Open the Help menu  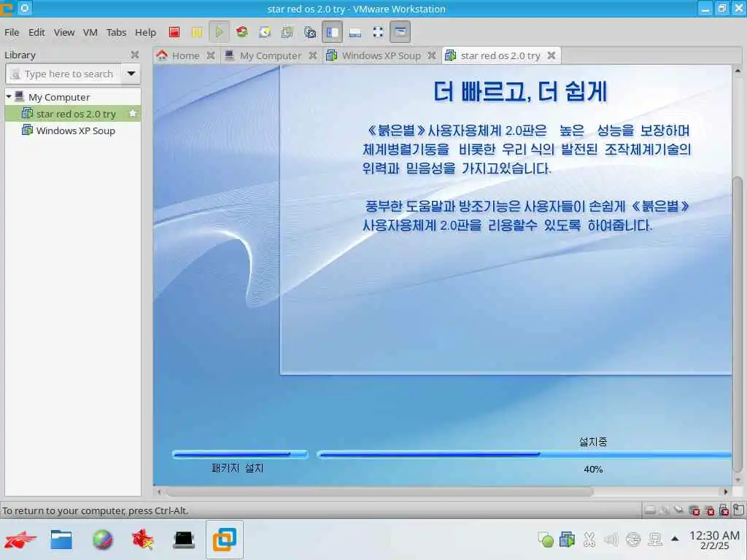pos(145,32)
